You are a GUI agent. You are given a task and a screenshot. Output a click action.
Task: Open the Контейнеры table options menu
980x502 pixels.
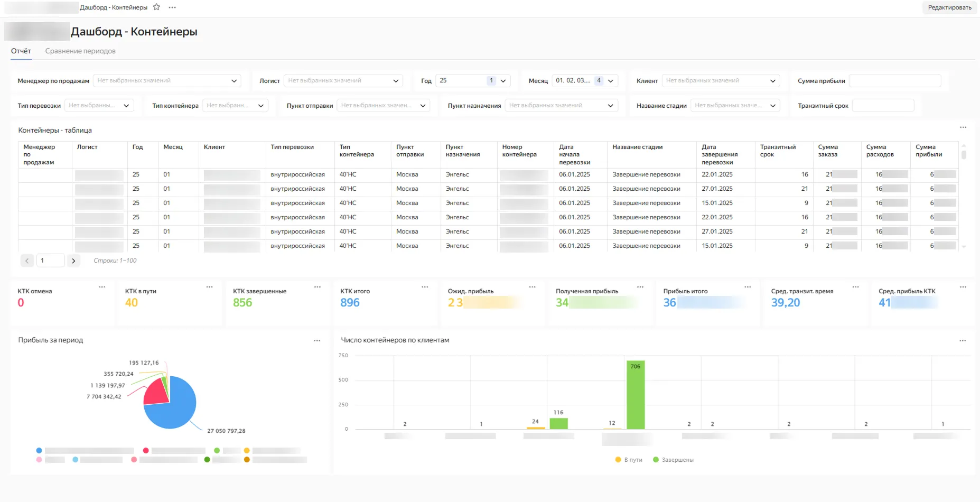coord(963,127)
